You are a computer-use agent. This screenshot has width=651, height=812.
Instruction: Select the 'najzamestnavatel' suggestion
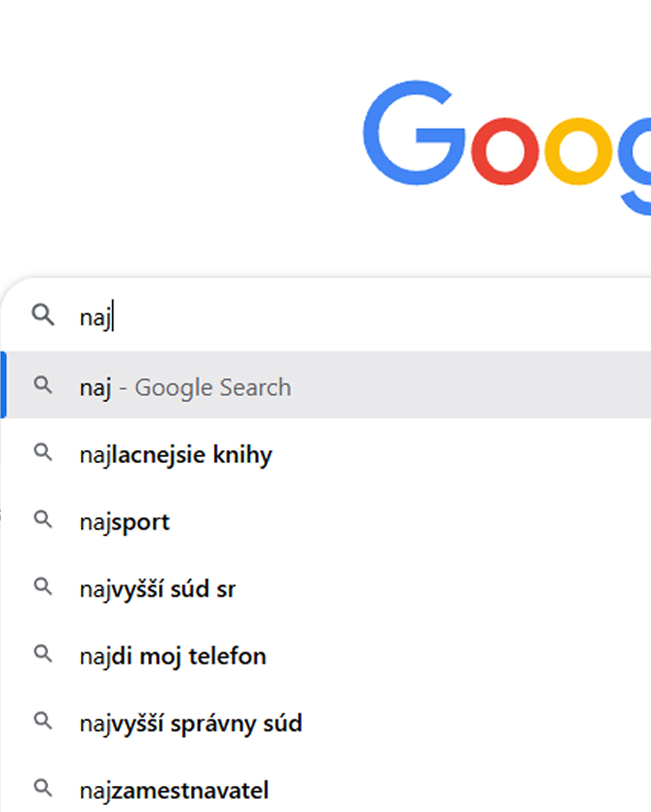tap(326, 788)
